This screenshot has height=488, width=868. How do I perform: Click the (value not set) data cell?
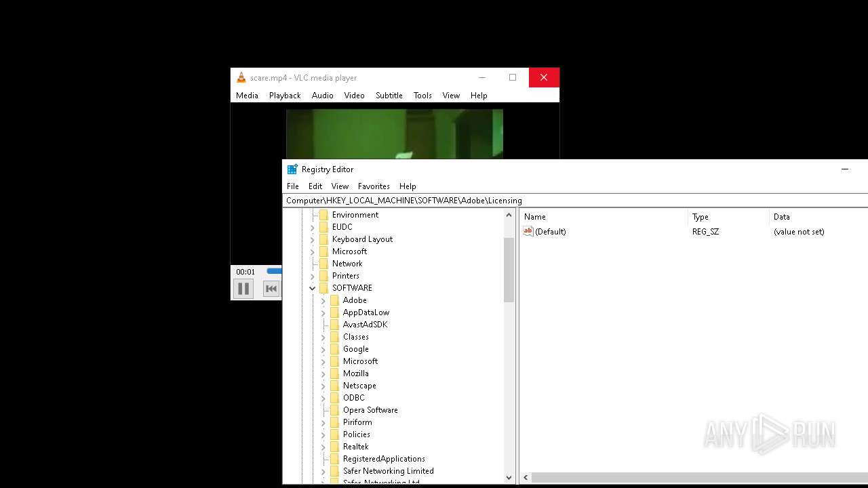click(x=799, y=232)
